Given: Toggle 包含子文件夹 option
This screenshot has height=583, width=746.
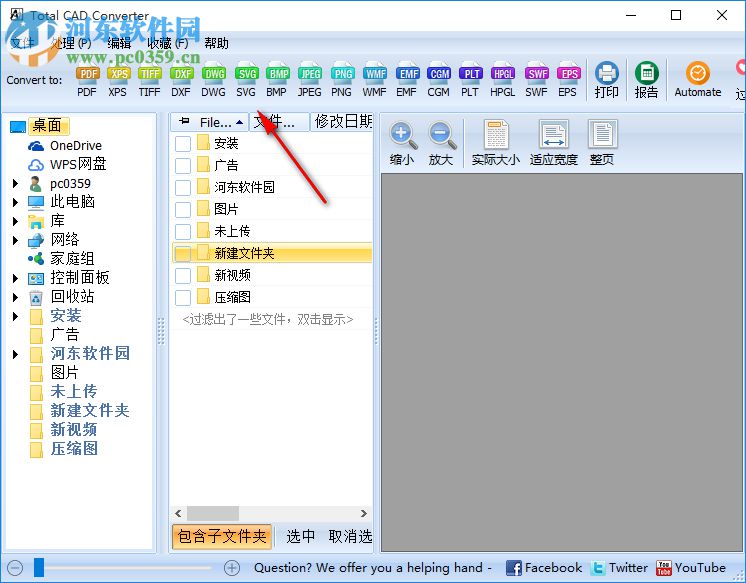Looking at the screenshot, I should 222,537.
